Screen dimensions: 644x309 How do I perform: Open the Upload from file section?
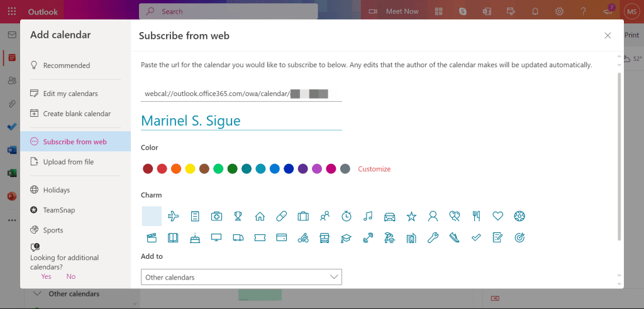68,162
